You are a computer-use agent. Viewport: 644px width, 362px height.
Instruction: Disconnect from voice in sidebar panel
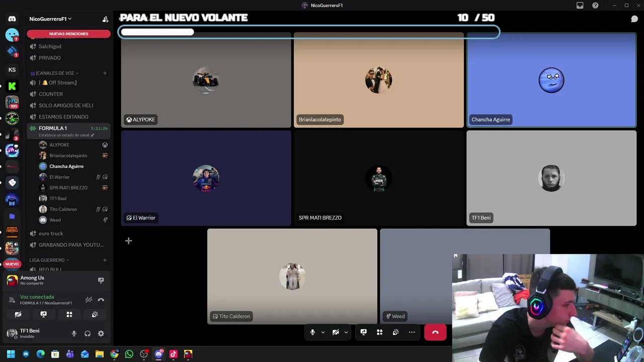pyautogui.click(x=101, y=300)
